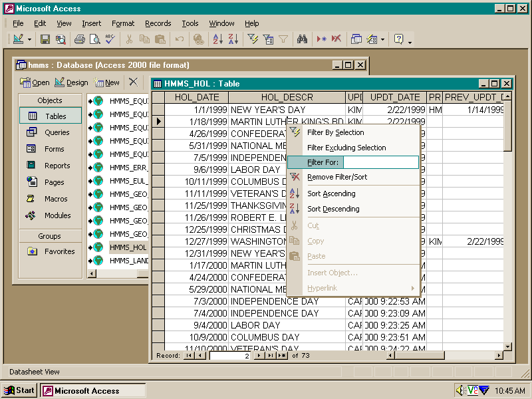Click the Spelling check icon

tap(110, 39)
